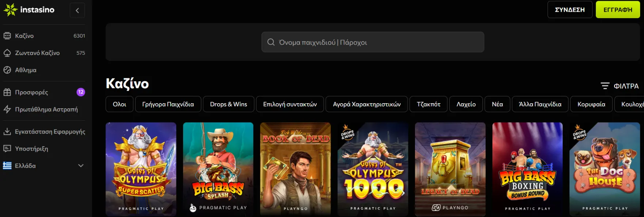Click the Πρωτάθλημα Αστραπή lightning icon
Viewport: 644px width, 217px height.
7,109
